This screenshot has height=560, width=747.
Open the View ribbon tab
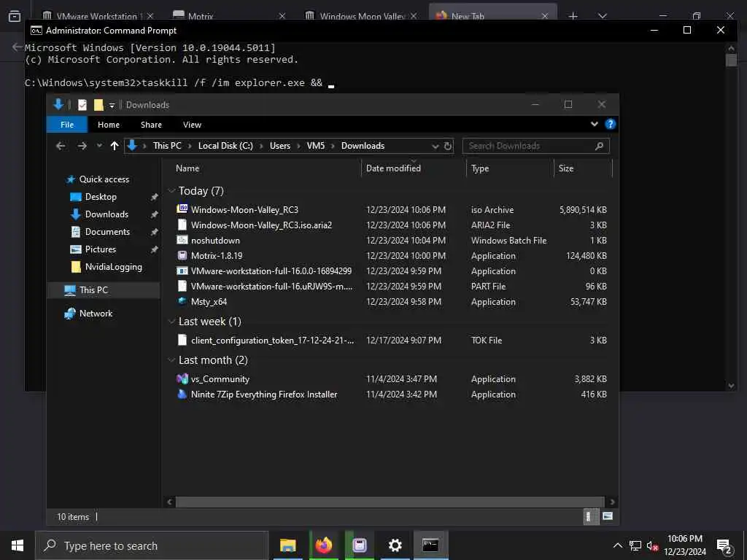click(192, 125)
